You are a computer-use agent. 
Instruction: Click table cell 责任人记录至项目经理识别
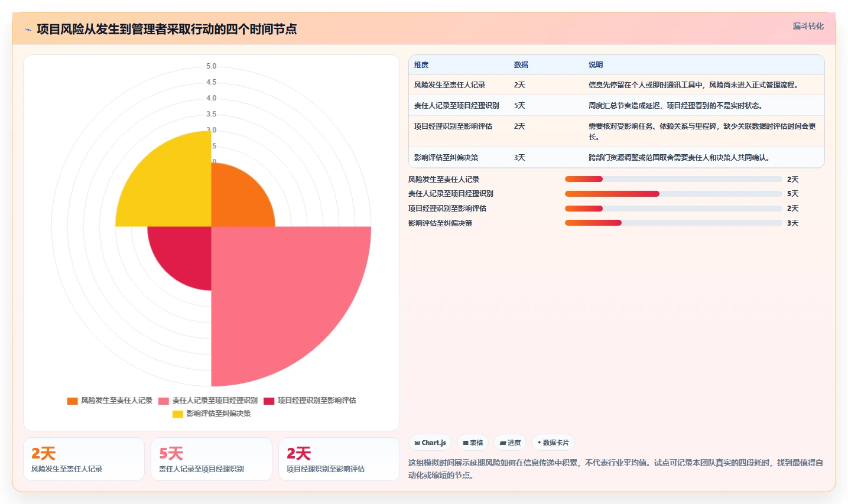[x=457, y=106]
